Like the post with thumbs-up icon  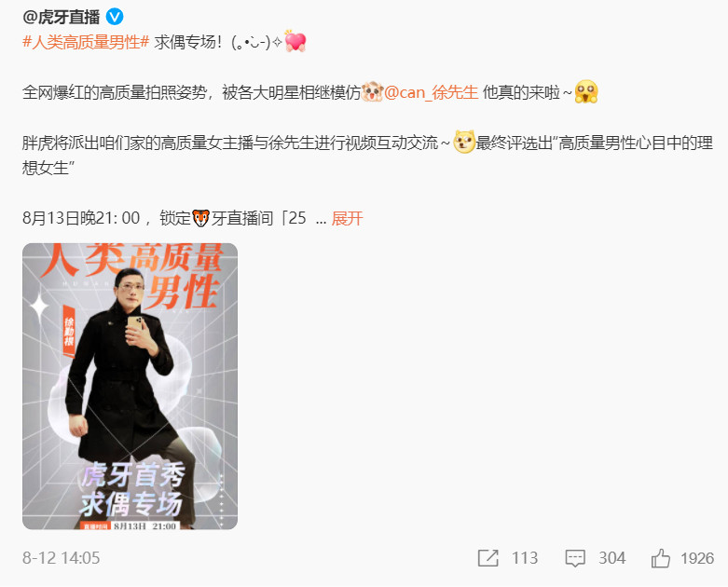click(661, 558)
